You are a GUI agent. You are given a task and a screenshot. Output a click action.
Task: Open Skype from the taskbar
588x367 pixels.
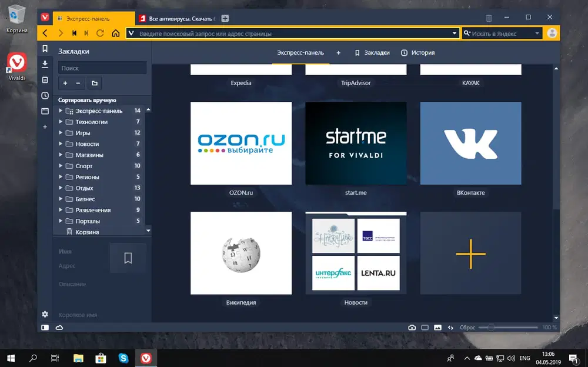pos(123,358)
